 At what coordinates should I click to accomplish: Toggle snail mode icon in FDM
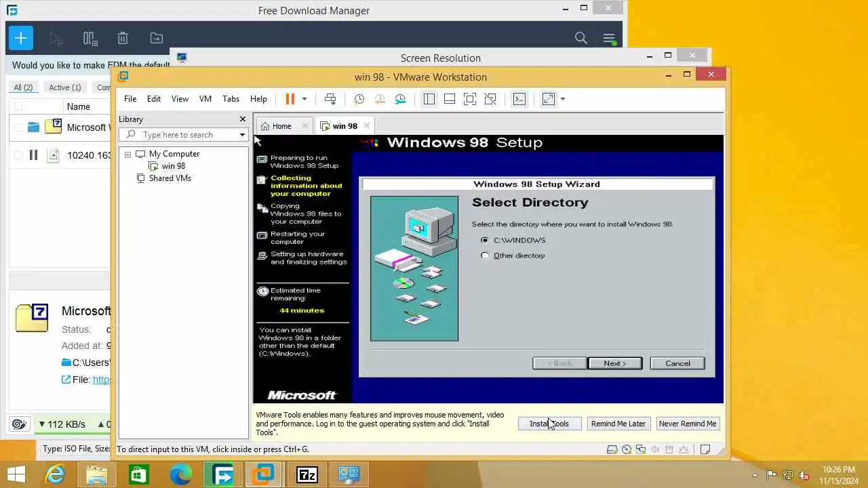pyautogui.click(x=19, y=424)
